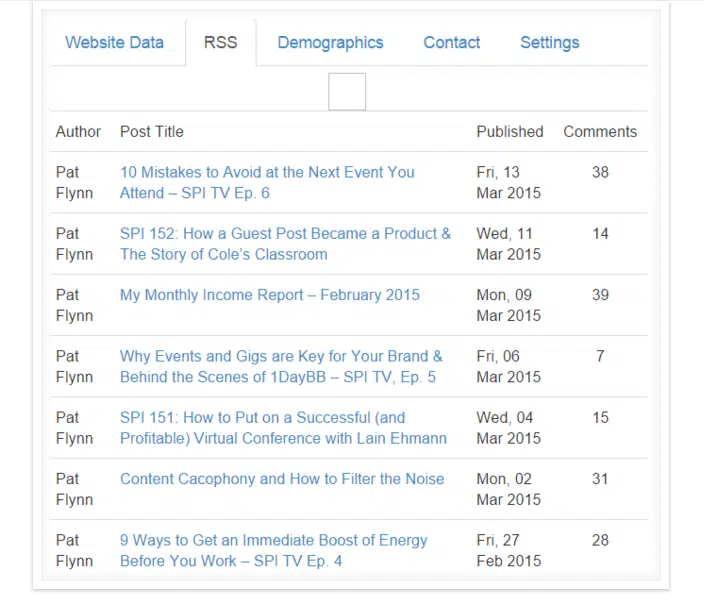This screenshot has height=613, width=704.
Task: Open Content Cacophony post link
Action: click(x=282, y=479)
